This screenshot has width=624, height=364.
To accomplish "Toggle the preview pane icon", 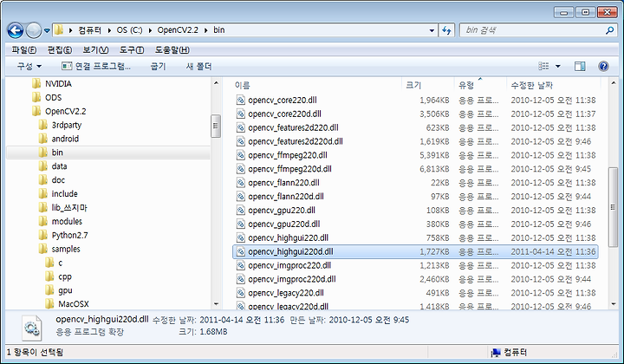I will click(x=580, y=66).
